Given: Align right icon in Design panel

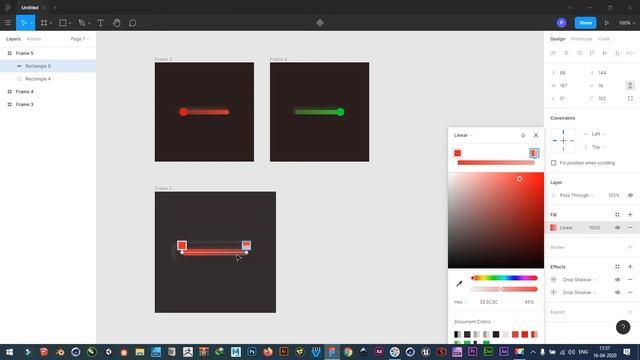Looking at the screenshot, I should coord(579,53).
